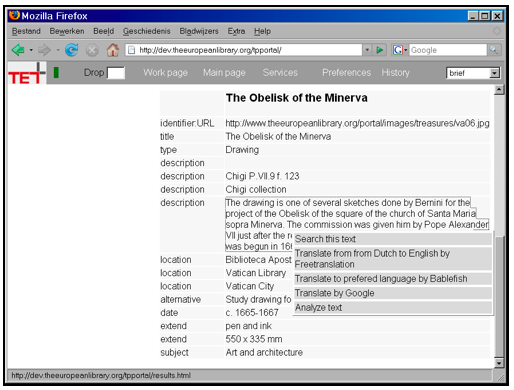Screen dimensions: 514x390
Task: Expand the address bar URL dropdown
Action: click(367, 50)
